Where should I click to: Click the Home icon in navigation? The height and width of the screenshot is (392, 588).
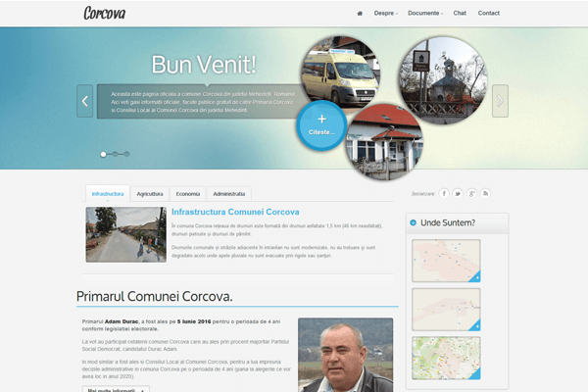pyautogui.click(x=360, y=14)
